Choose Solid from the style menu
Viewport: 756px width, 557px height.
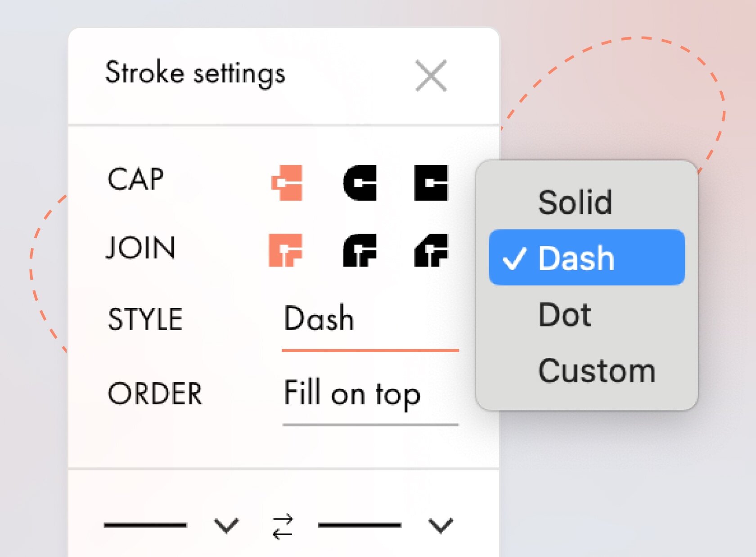575,202
